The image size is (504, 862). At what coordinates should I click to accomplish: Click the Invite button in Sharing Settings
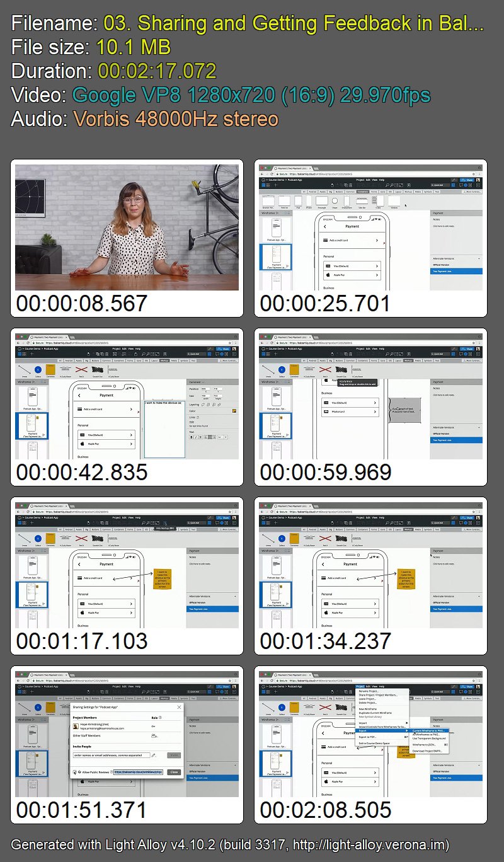point(174,755)
